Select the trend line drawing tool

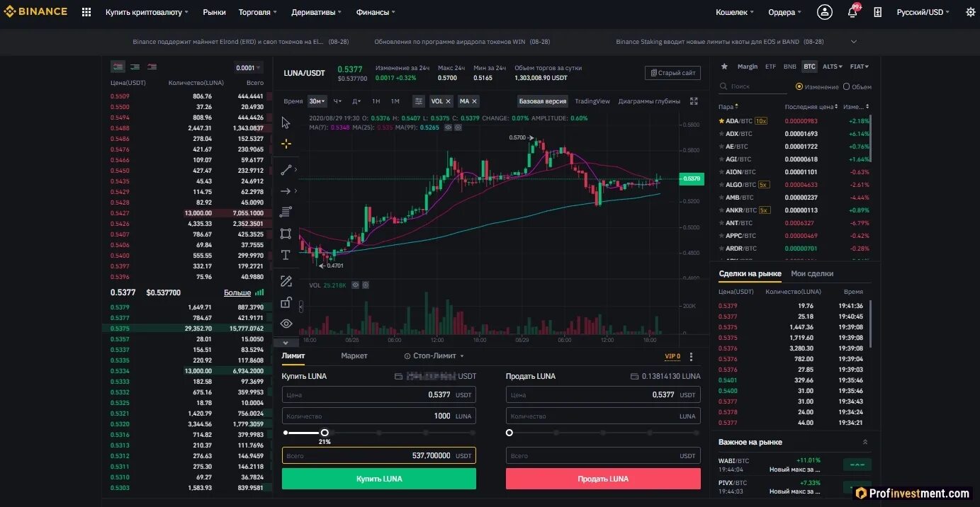pyautogui.click(x=286, y=170)
